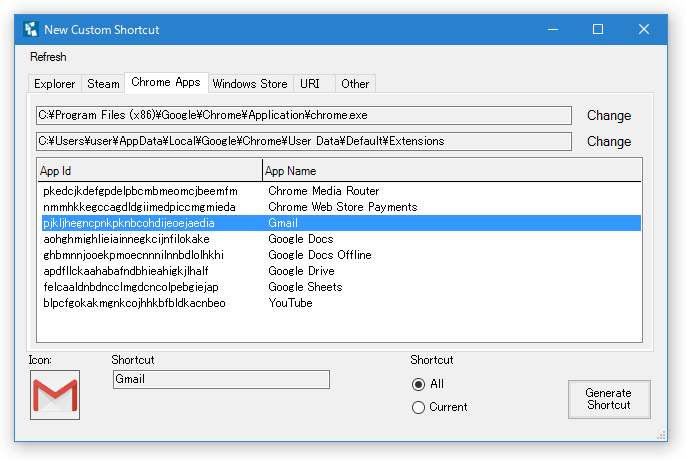Click app id blpcfgokakmgnkcojhhkbfbldkacnbeo

pyautogui.click(x=134, y=303)
